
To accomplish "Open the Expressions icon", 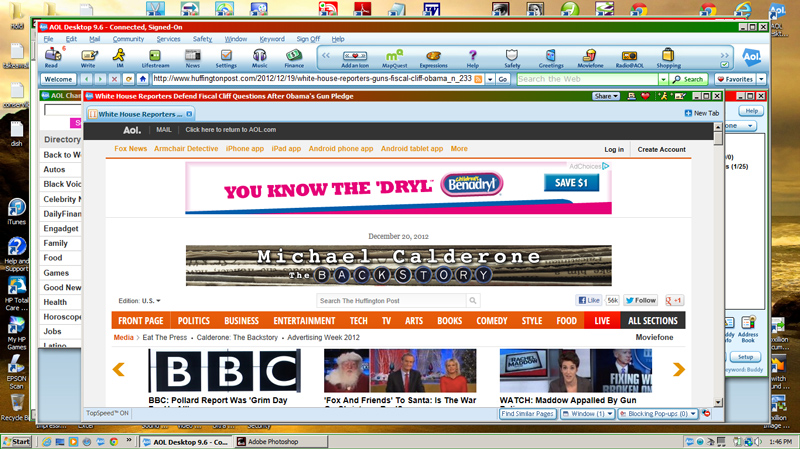I will point(433,58).
